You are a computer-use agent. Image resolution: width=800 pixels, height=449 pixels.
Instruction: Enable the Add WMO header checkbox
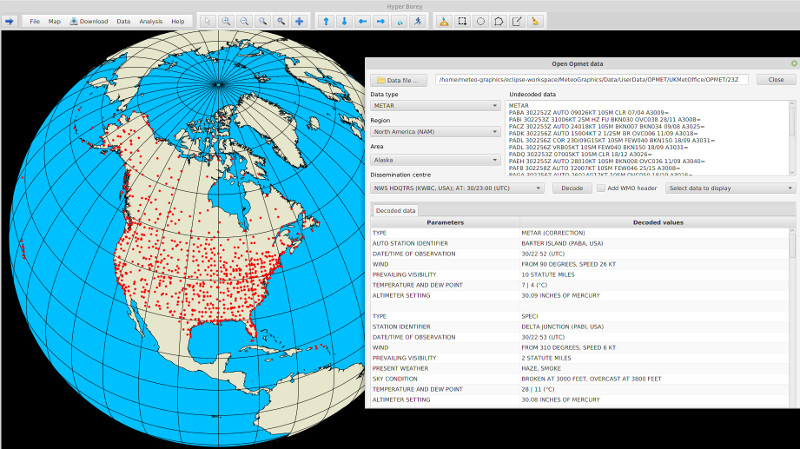(x=601, y=188)
